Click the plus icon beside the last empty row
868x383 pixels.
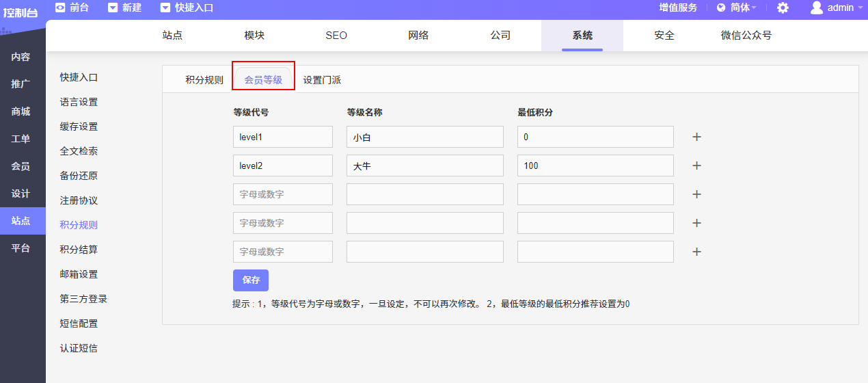[x=696, y=252]
